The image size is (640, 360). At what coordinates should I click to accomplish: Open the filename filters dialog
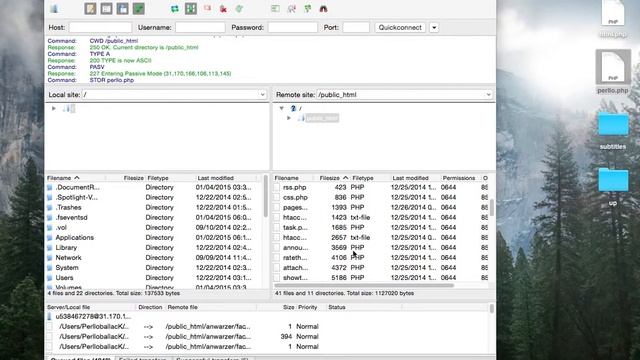tap(276, 9)
